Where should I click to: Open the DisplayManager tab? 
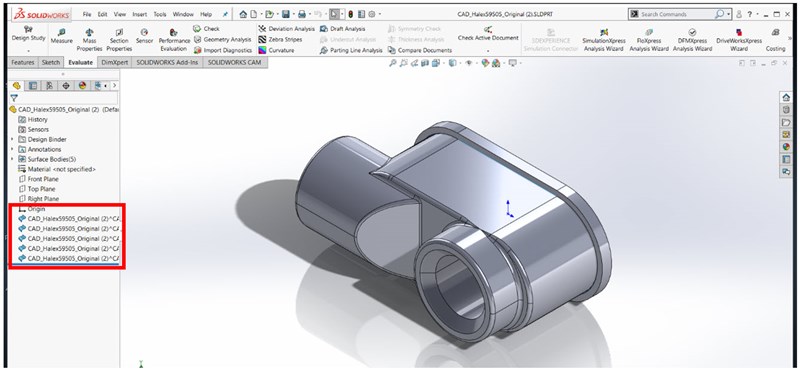click(82, 86)
